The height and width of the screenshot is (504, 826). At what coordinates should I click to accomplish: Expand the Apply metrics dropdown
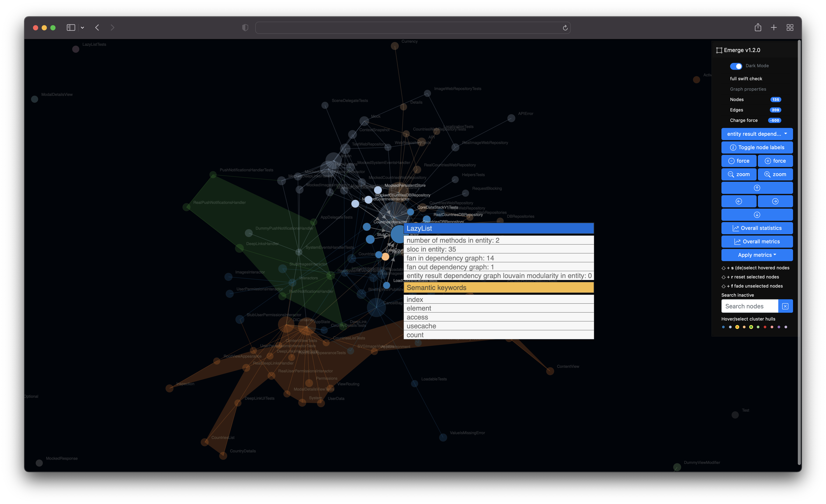[757, 255]
